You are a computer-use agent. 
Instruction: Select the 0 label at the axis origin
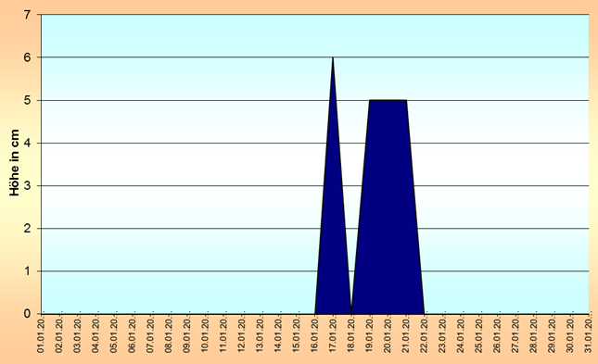[x=27, y=314]
